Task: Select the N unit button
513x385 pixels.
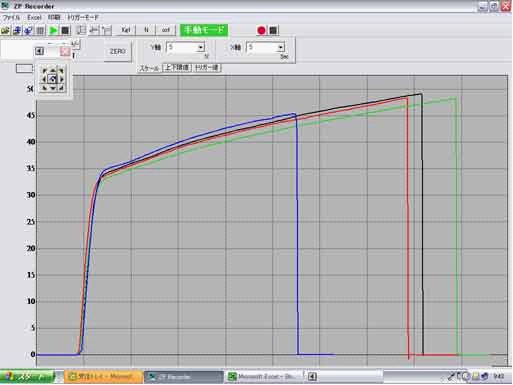Action: pyautogui.click(x=146, y=30)
